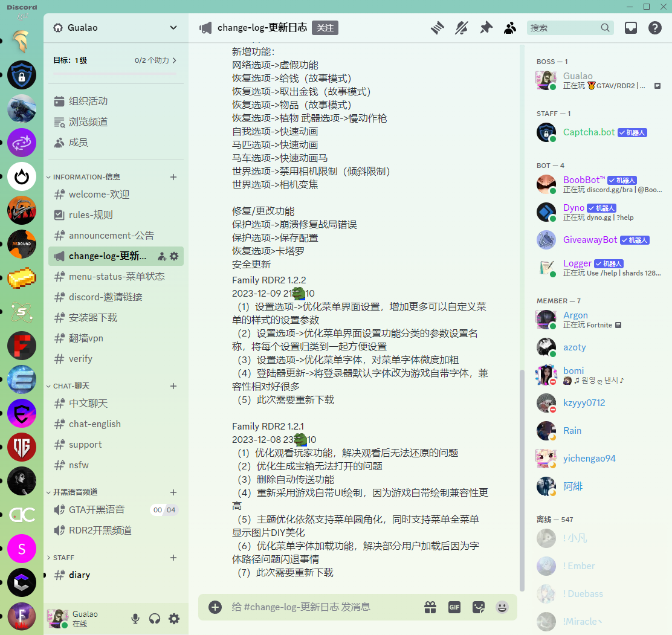Edit change-log channel settings gear
This screenshot has width=672, height=635.
[x=174, y=256]
